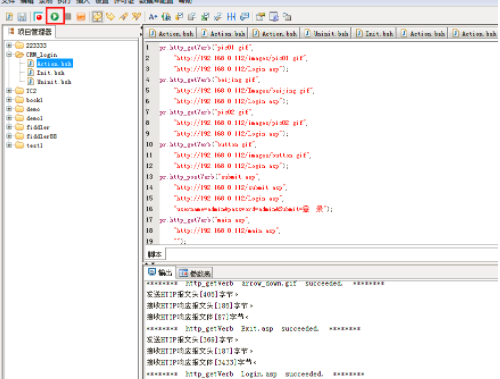Expand the test1 project node
Screen dimensions: 500x379
coord(9,145)
